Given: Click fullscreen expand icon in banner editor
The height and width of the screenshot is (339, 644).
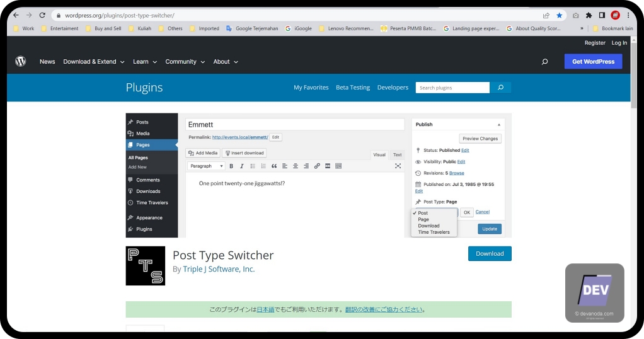Looking at the screenshot, I should (398, 166).
